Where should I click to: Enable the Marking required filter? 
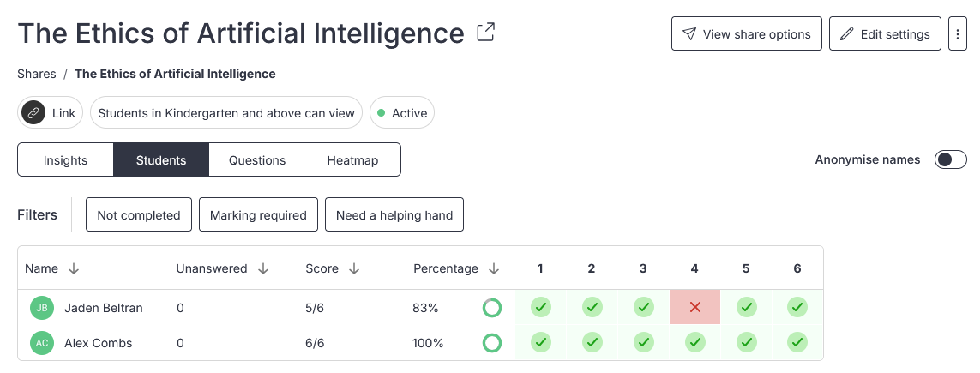258,215
